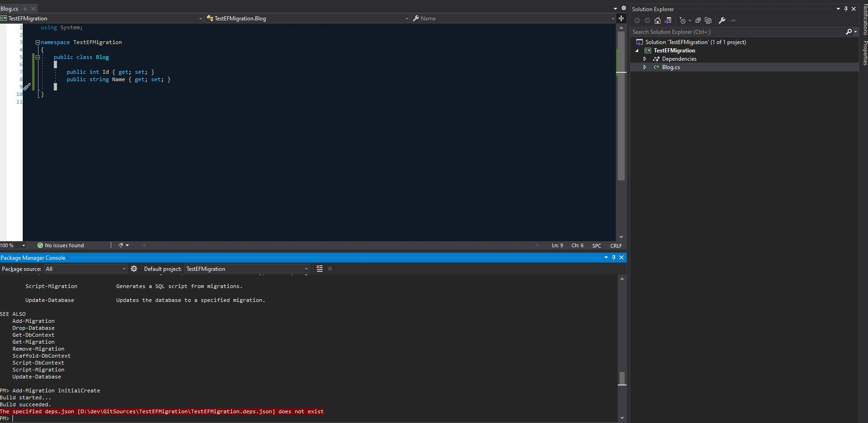Click the Home icon in Solution Explorer

pyautogui.click(x=658, y=20)
